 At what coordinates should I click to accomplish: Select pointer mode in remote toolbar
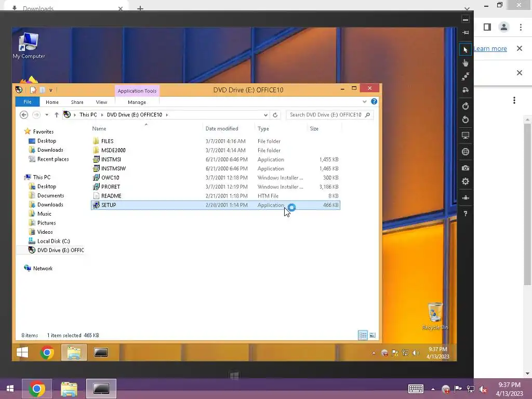click(465, 50)
